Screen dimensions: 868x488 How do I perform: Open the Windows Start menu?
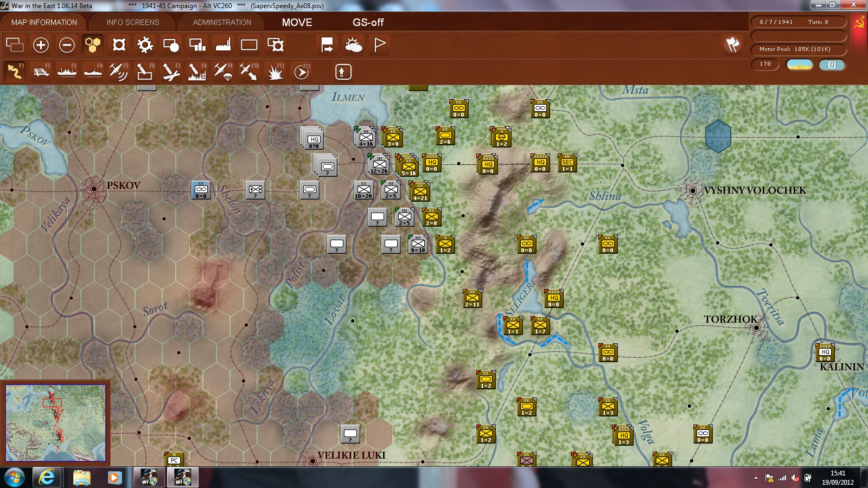(x=15, y=478)
